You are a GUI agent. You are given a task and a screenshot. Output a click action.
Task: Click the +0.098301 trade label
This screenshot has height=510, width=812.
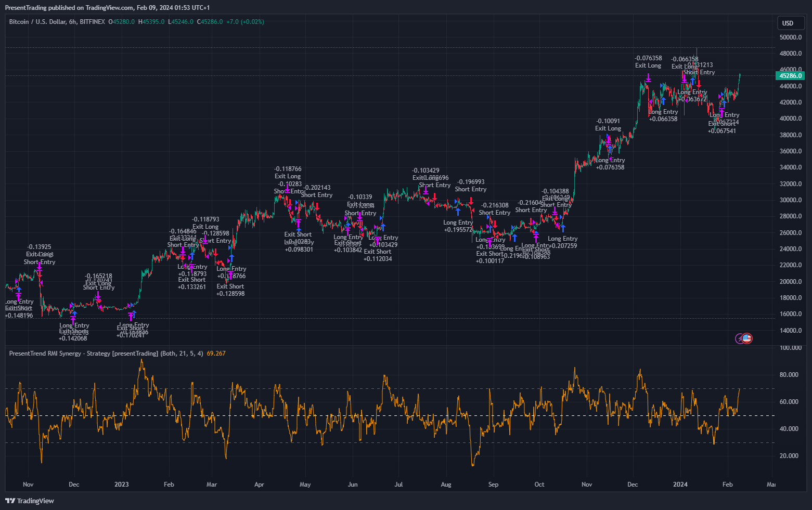click(299, 250)
